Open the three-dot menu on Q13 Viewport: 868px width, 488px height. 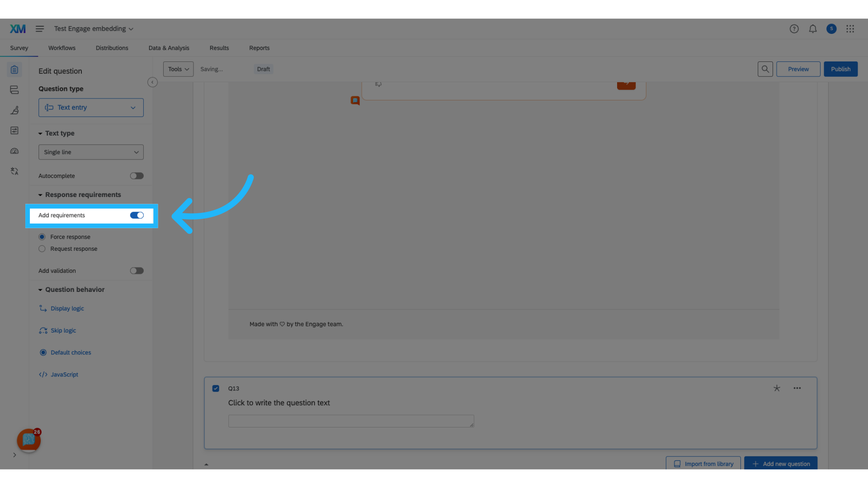[797, 388]
